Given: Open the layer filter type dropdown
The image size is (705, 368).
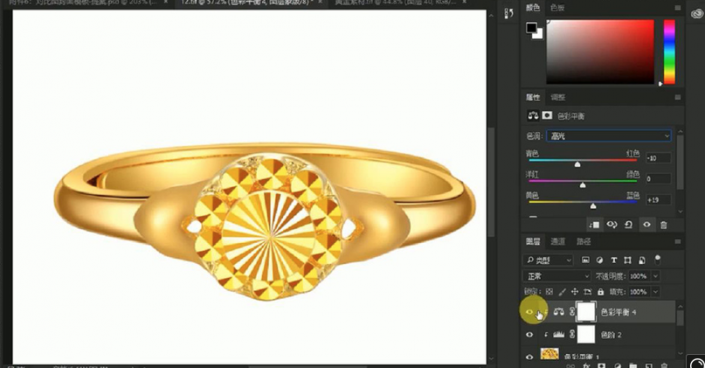Looking at the screenshot, I should [549, 260].
